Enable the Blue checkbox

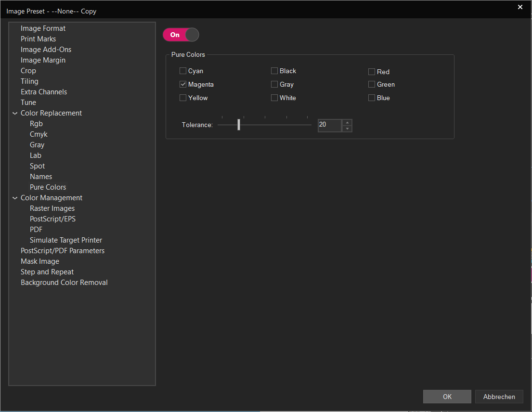coord(372,98)
